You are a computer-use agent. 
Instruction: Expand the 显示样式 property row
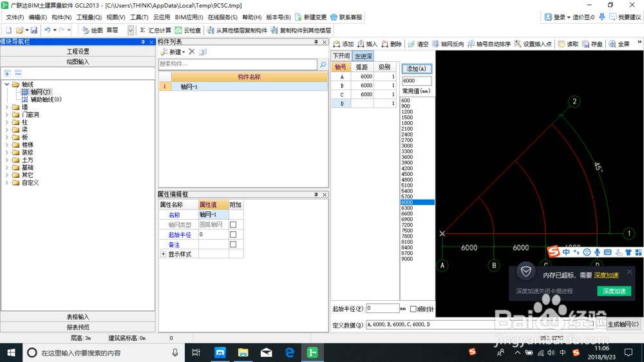[x=163, y=254]
